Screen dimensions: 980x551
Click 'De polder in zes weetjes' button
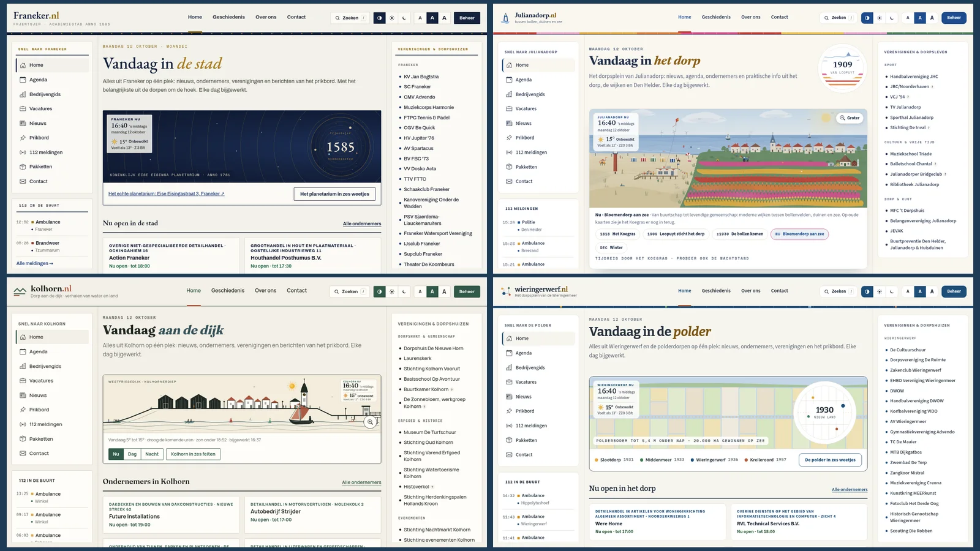click(x=830, y=460)
